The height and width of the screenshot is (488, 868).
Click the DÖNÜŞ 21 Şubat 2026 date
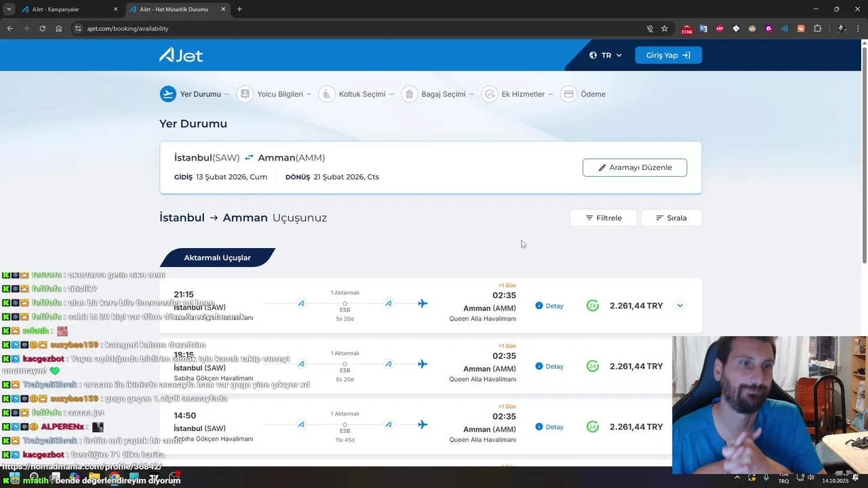point(332,177)
